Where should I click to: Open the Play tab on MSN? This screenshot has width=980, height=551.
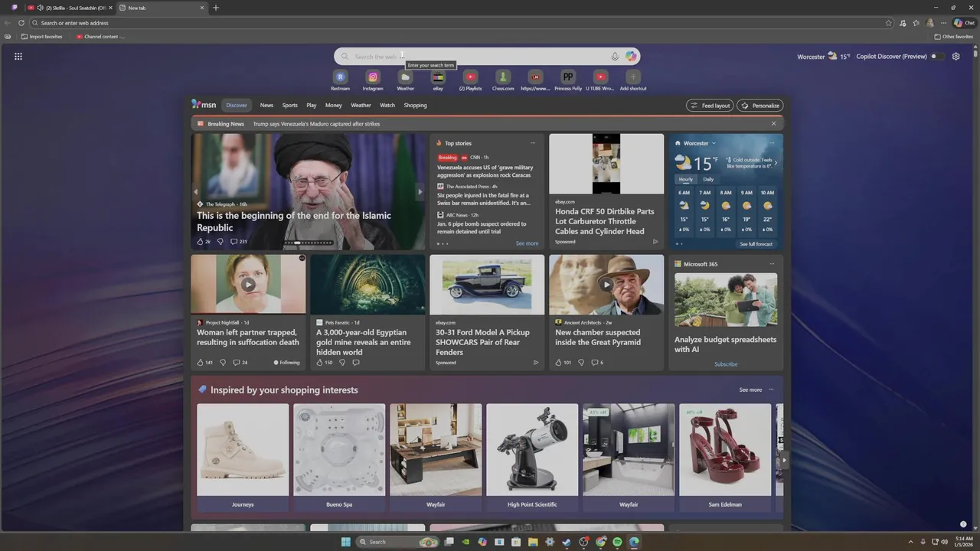click(x=312, y=106)
